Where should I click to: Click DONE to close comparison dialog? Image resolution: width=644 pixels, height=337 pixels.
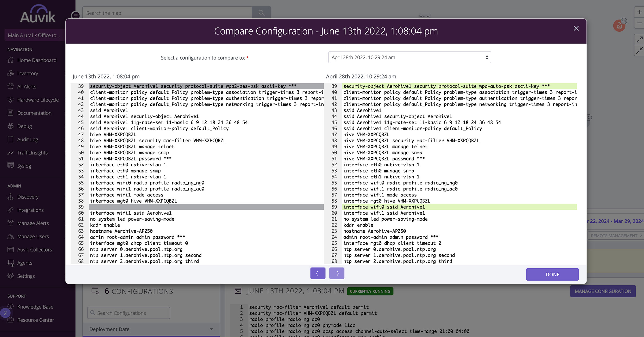[552, 274]
